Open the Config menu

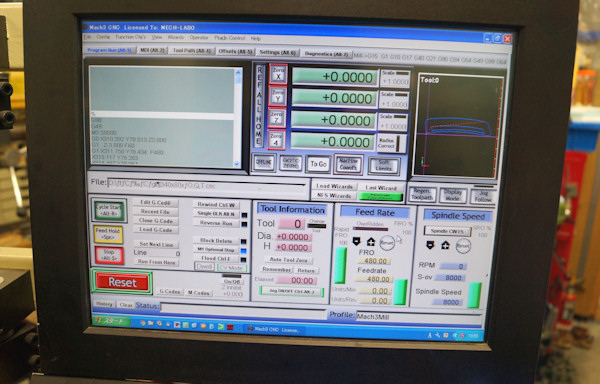click(x=103, y=37)
